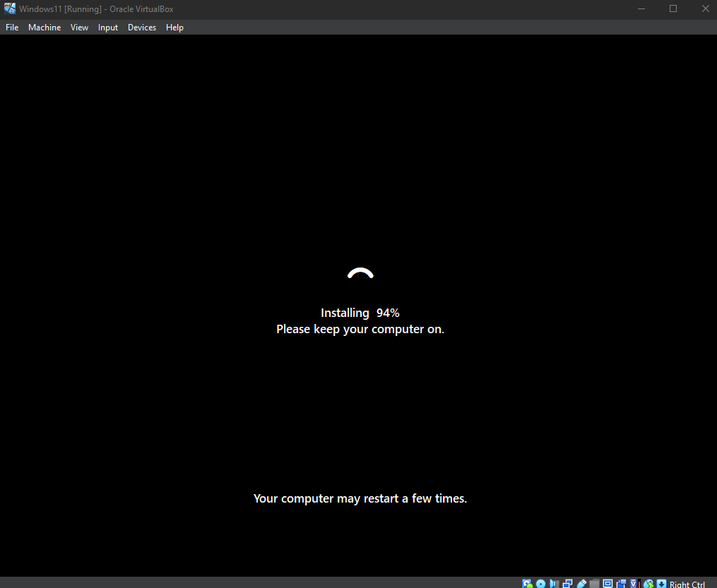
Task: Open the USB devices status icon
Action: click(581, 584)
